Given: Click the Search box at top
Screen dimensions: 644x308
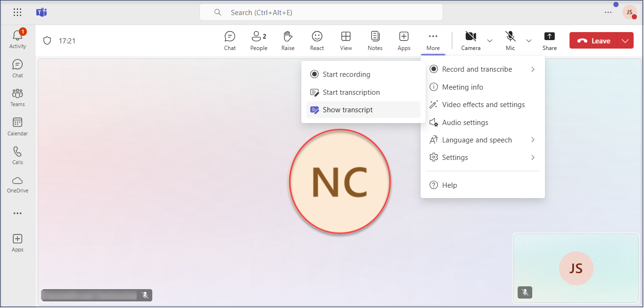Looking at the screenshot, I should pyautogui.click(x=321, y=13).
